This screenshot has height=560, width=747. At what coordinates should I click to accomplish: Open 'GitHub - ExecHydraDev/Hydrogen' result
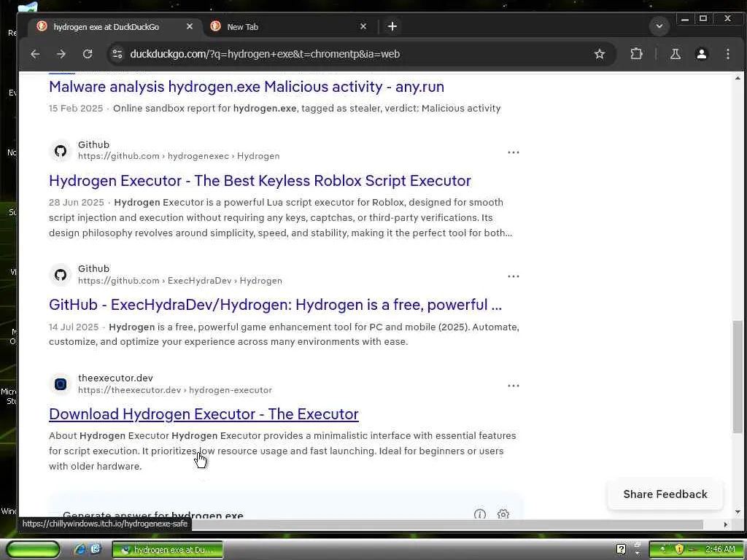275,305
